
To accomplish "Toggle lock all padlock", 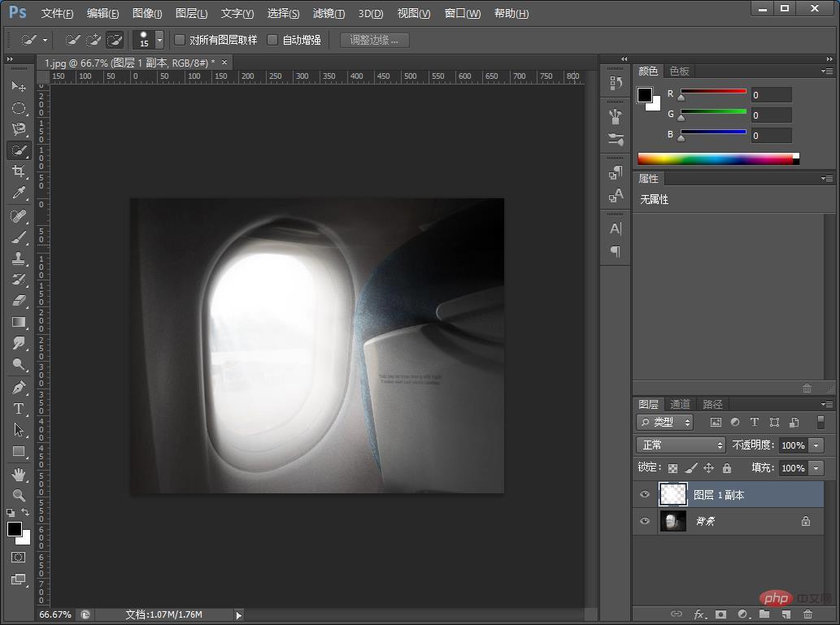I will tap(727, 468).
